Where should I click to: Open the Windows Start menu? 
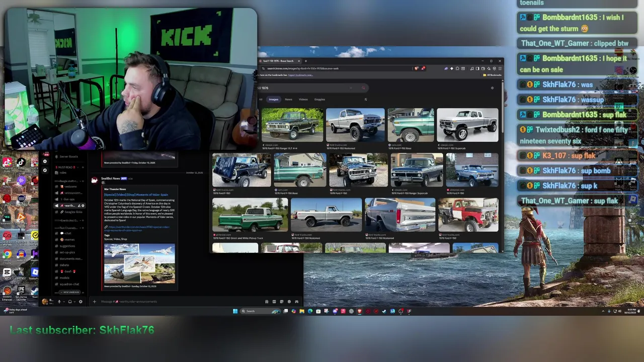pos(235,311)
